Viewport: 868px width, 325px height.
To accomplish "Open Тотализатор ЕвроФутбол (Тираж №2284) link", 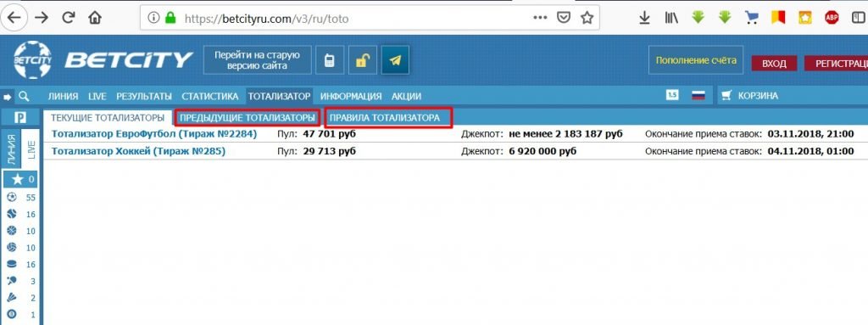I will click(154, 134).
